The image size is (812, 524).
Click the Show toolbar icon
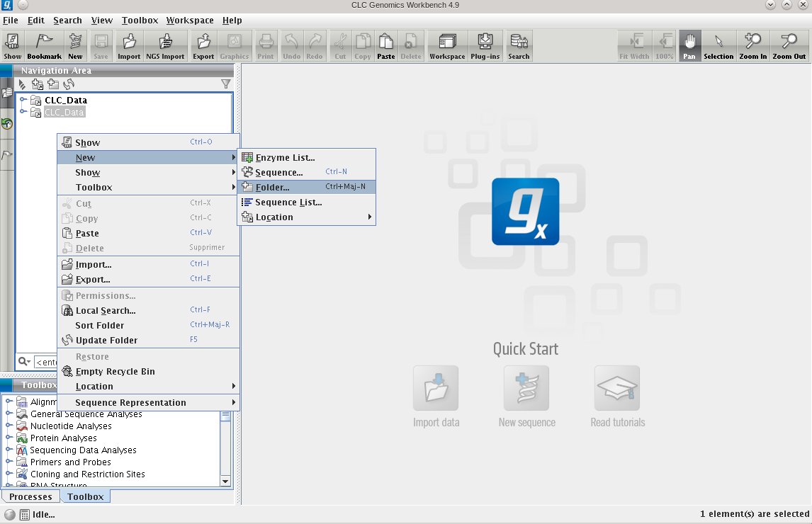pos(13,46)
